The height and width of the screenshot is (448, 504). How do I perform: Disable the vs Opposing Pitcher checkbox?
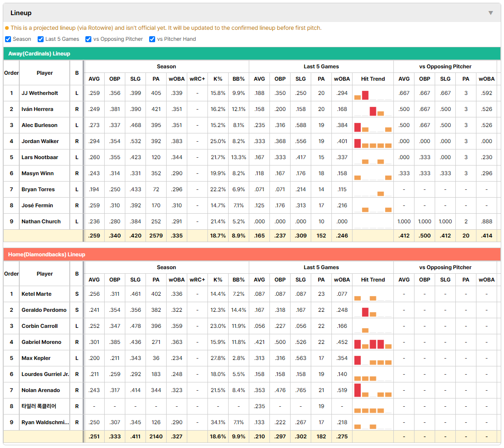click(88, 39)
